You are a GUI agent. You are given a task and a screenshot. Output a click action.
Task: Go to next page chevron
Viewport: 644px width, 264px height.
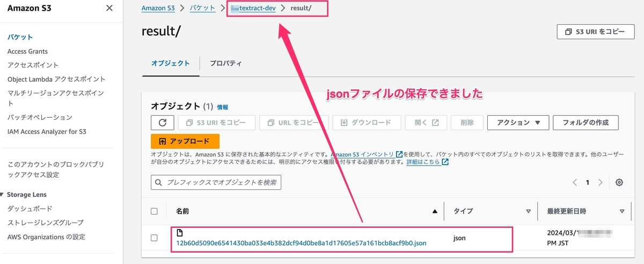click(x=601, y=182)
